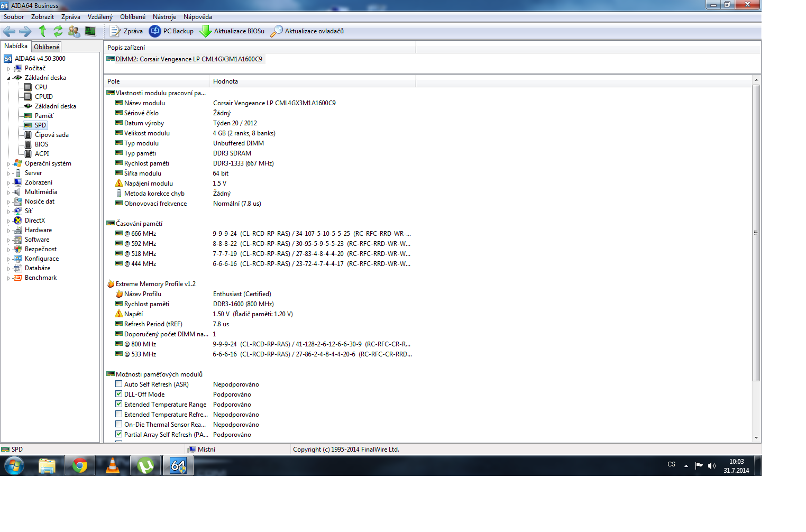
Task: Expand the Počítač tree node
Action: pos(8,69)
